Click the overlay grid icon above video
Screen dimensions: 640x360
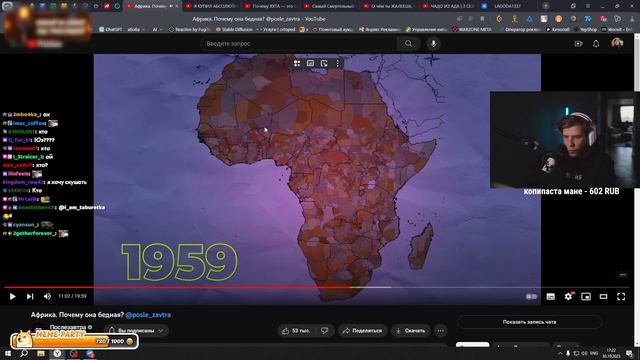pos(297,63)
